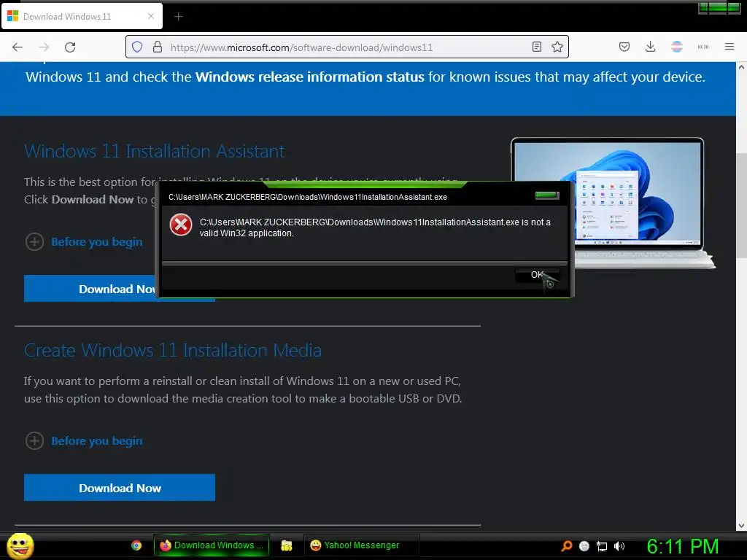Click the forward navigation arrow
The image size is (747, 560).
44,47
